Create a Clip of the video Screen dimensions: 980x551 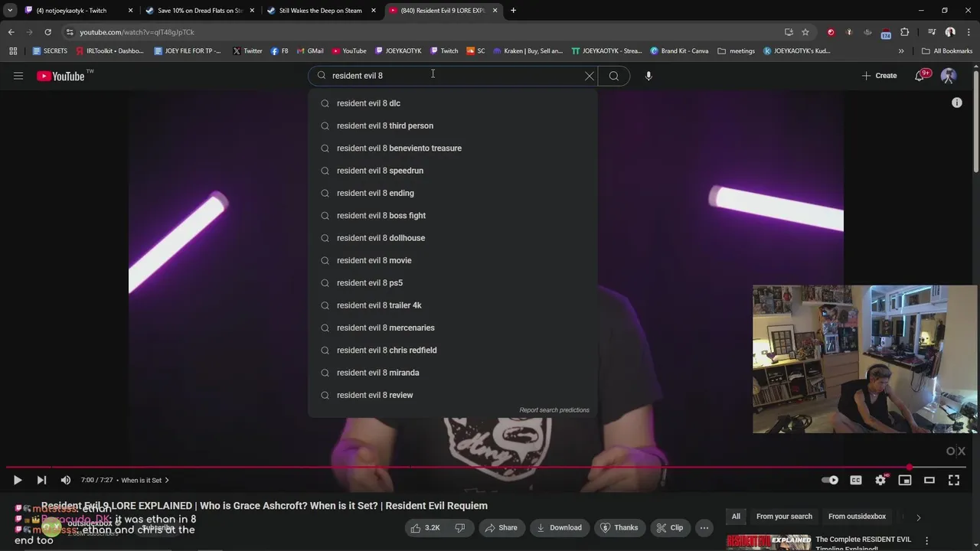point(669,527)
